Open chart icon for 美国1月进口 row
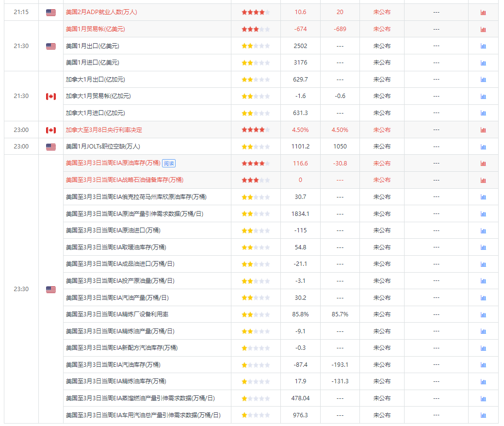This screenshot has height=426, width=504. pos(483,63)
